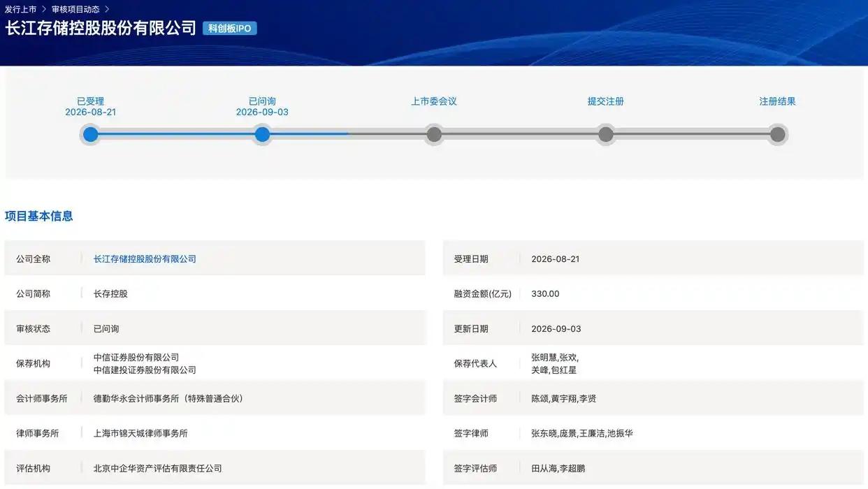Click the 长存控股 short name value
Image resolution: width=868 pixels, height=489 pixels.
(110, 294)
